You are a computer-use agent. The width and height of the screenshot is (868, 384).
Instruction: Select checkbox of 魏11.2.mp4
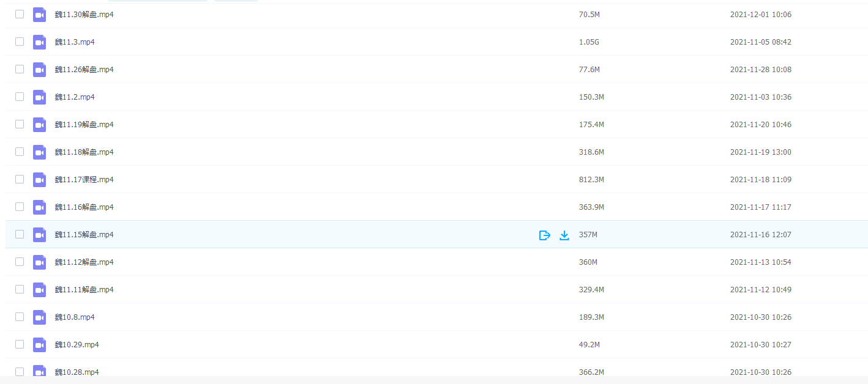pos(20,97)
